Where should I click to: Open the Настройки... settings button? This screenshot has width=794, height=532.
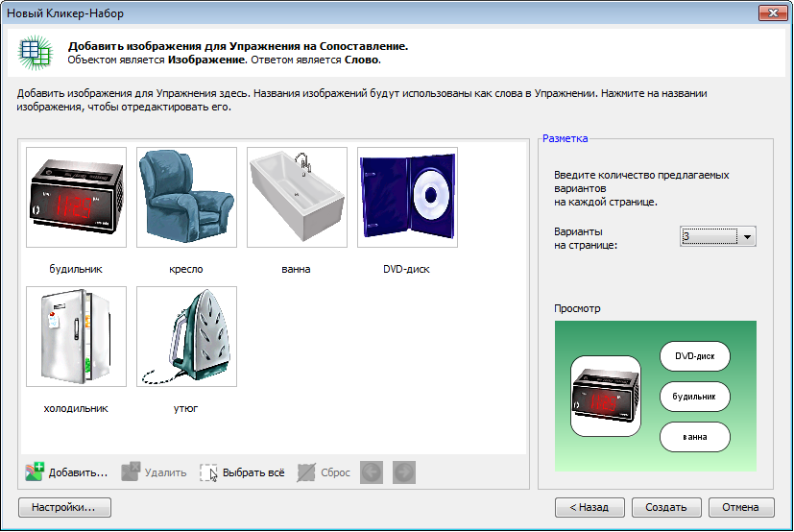point(63,507)
